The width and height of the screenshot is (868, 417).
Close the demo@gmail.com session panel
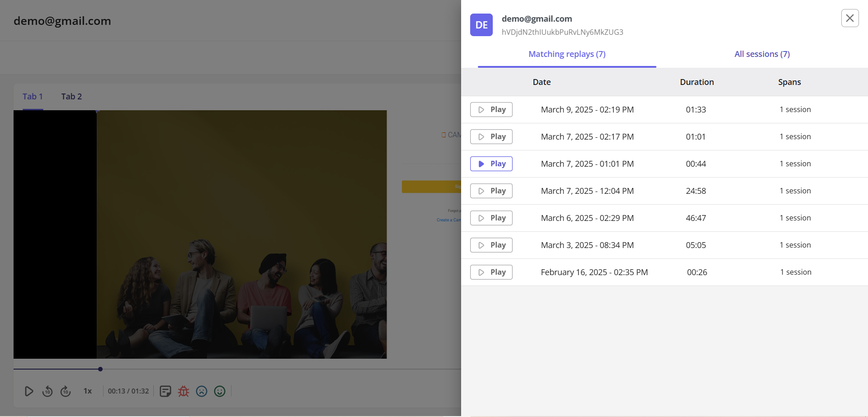849,18
